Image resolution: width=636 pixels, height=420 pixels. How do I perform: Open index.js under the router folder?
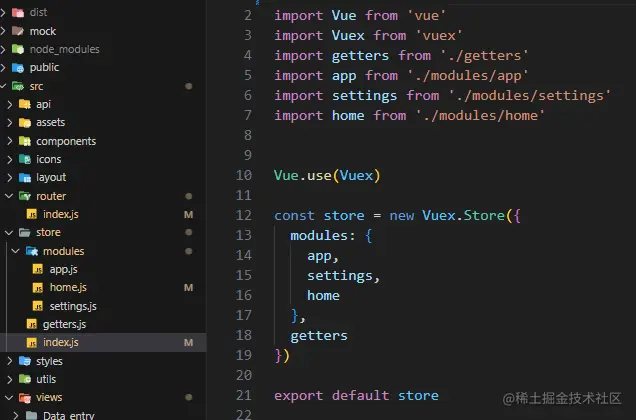coord(61,214)
